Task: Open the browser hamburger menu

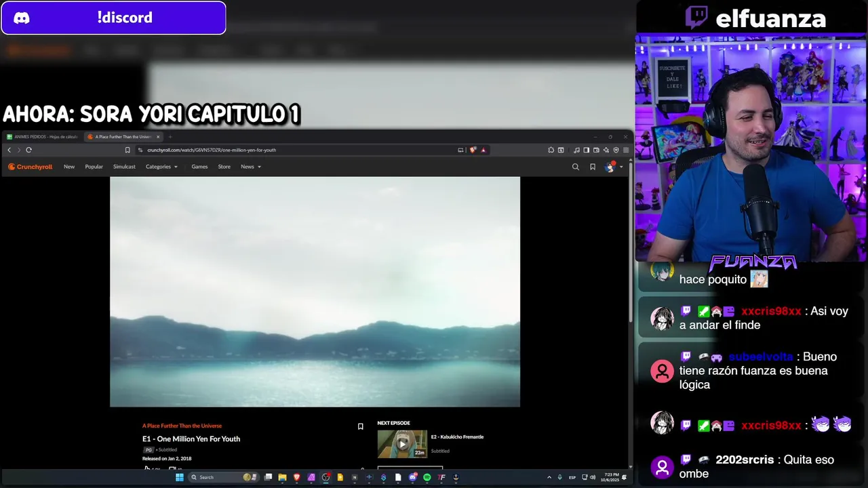Action: click(x=626, y=150)
